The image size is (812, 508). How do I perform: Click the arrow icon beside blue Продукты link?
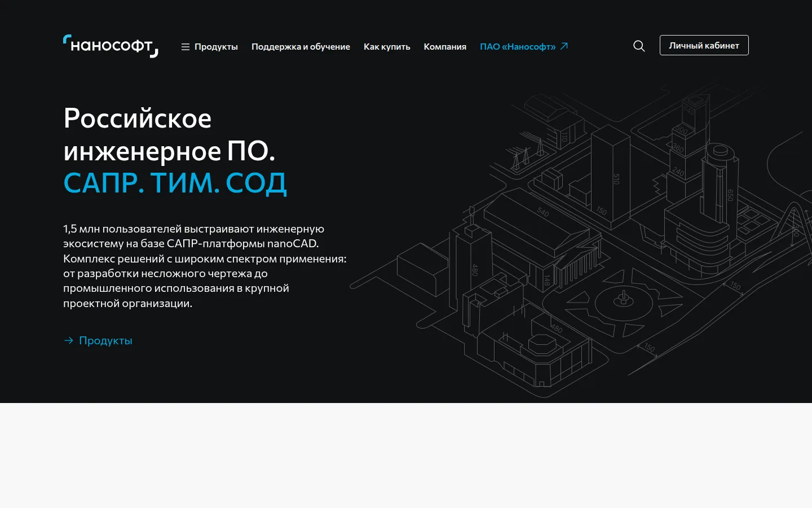[68, 340]
